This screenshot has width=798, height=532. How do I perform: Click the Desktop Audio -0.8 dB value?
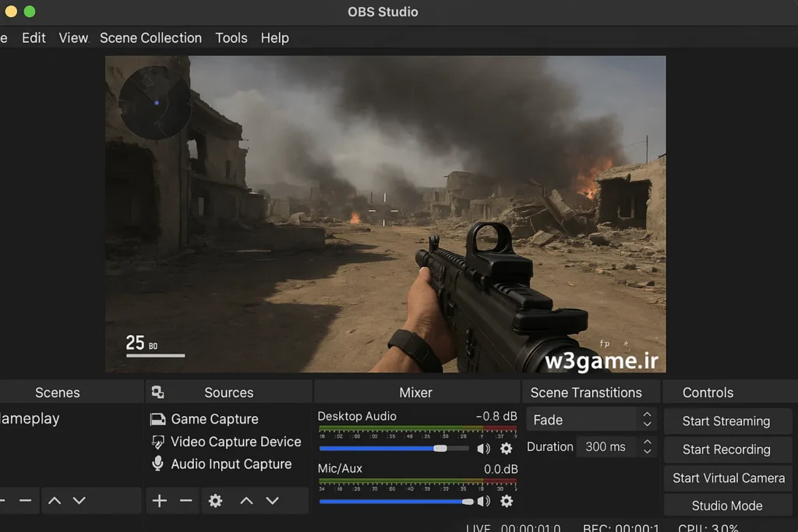pos(496,416)
